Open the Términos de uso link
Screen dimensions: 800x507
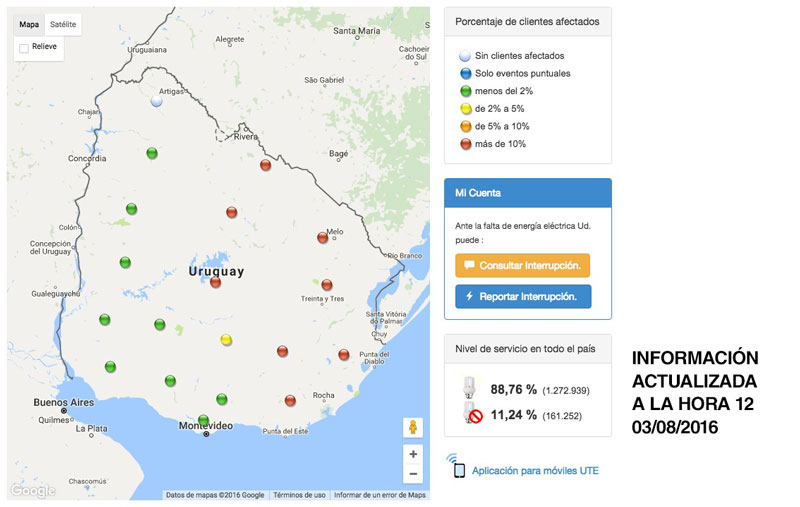(x=299, y=495)
